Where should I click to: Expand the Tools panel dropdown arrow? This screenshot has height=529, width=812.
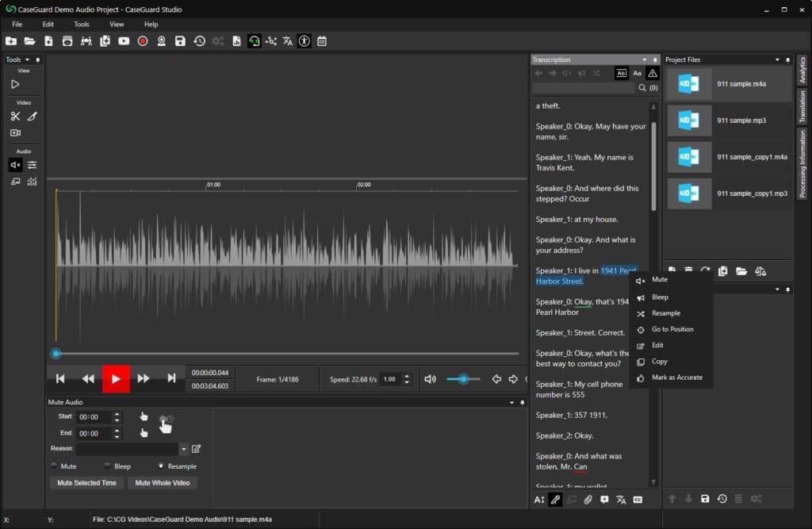click(x=28, y=60)
